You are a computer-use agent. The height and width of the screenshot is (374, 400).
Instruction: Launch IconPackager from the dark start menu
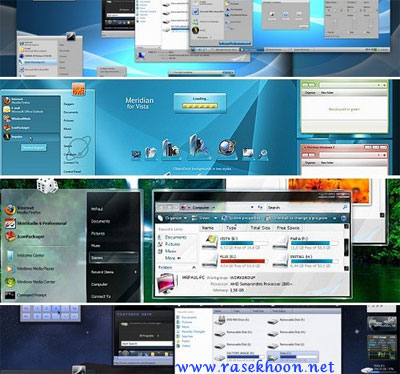coord(25,236)
